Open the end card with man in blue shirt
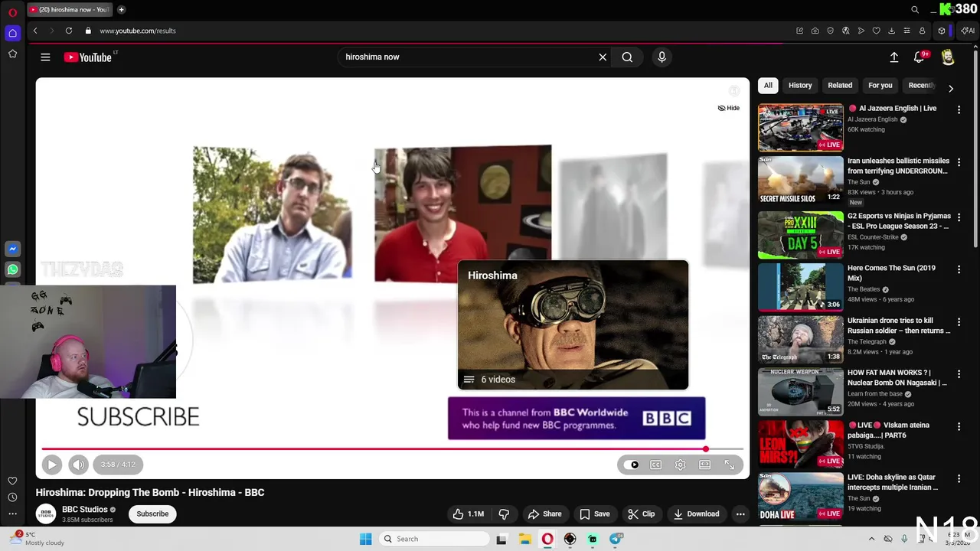Image resolution: width=980 pixels, height=551 pixels. pos(272,215)
